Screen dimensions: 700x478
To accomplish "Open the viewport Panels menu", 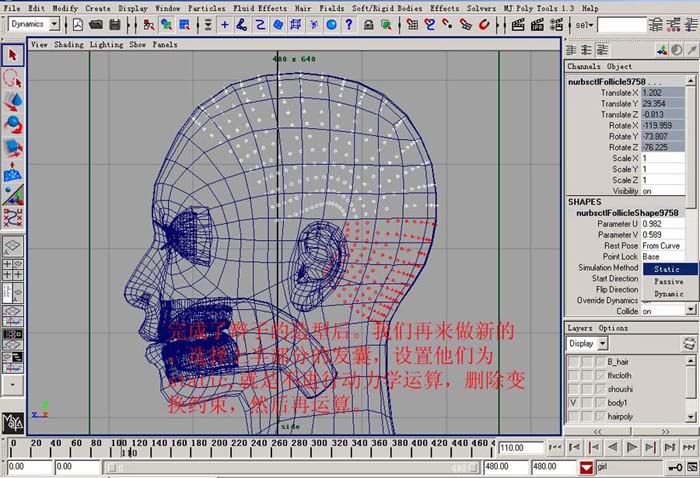I will (165, 44).
